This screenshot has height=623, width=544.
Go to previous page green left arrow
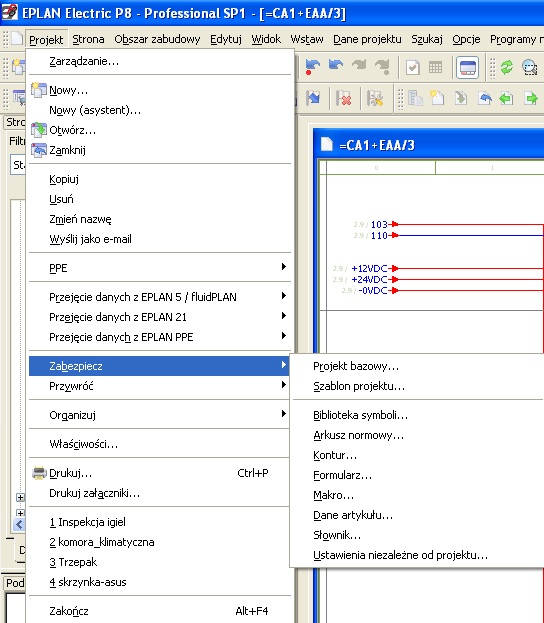506,98
